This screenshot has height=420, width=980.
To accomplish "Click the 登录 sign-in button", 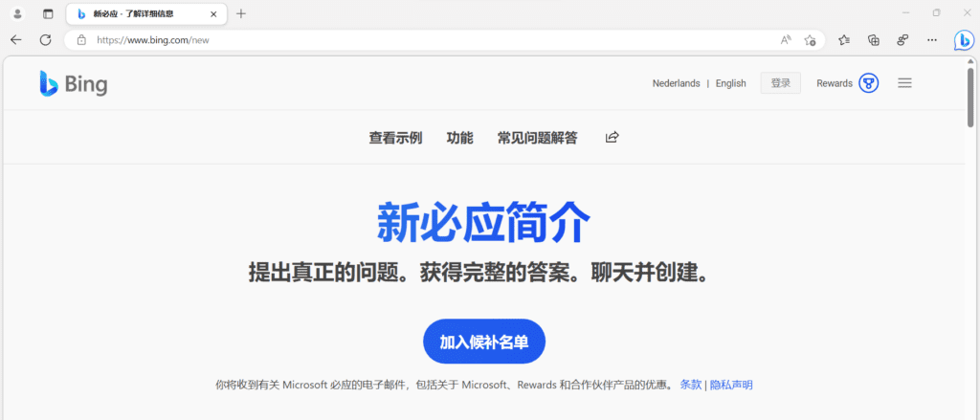I will coord(781,83).
